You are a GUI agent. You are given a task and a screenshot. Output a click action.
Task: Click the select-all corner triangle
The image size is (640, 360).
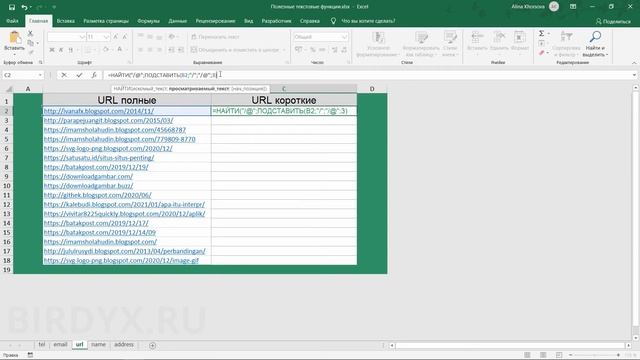tap(9, 89)
